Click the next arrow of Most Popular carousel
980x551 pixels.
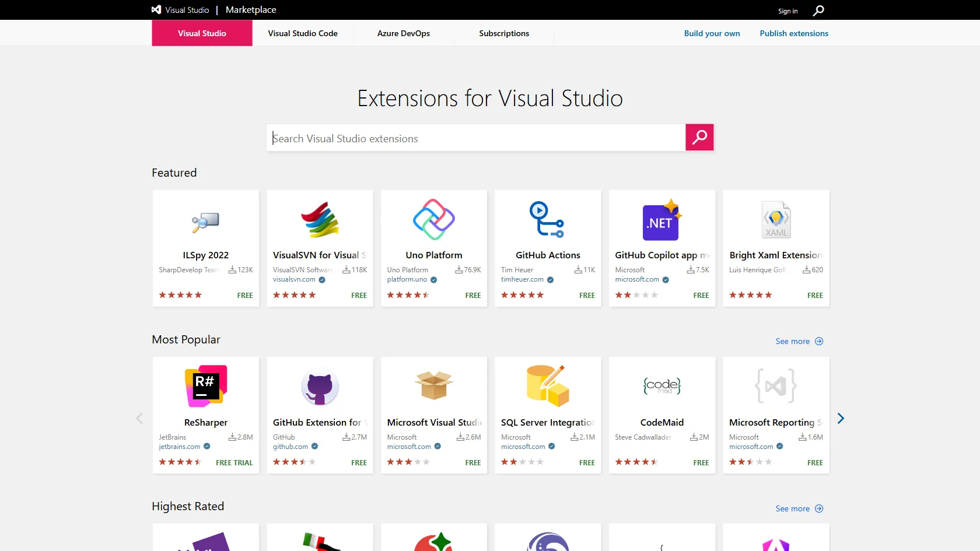pyautogui.click(x=841, y=418)
